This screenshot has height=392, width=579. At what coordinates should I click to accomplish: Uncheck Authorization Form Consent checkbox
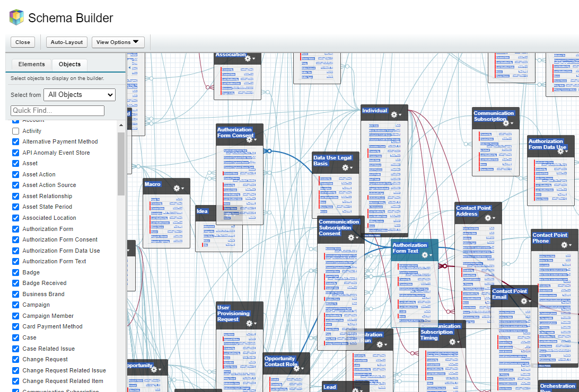point(15,239)
